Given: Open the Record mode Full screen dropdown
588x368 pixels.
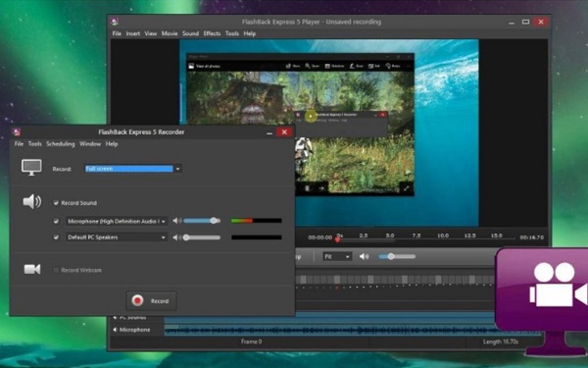Looking at the screenshot, I should click(133, 169).
